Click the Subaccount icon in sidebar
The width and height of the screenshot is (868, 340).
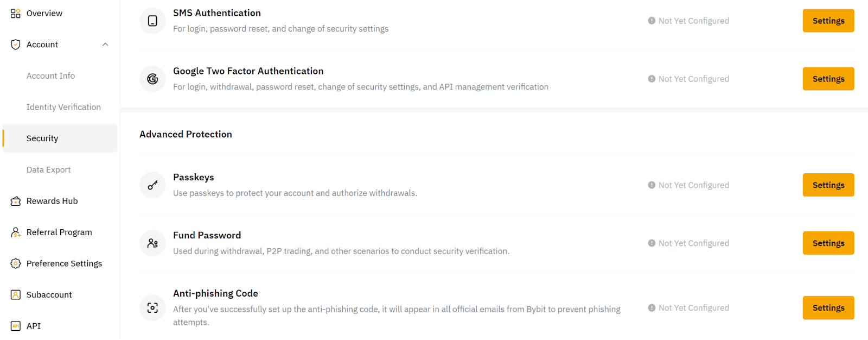15,294
